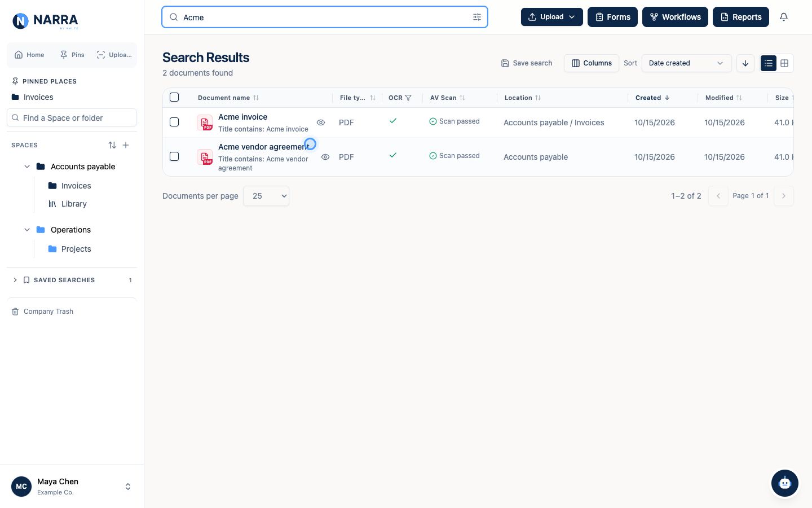Switch to list view layout

[x=769, y=63]
